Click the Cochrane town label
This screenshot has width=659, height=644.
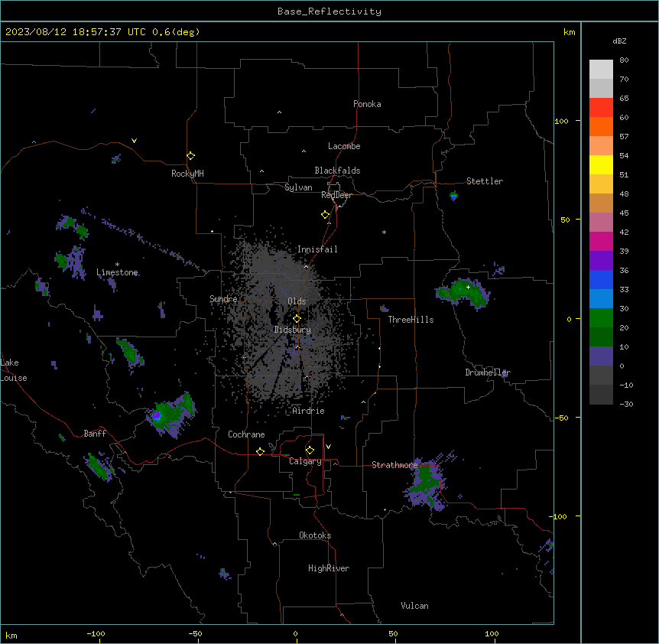coord(246,434)
